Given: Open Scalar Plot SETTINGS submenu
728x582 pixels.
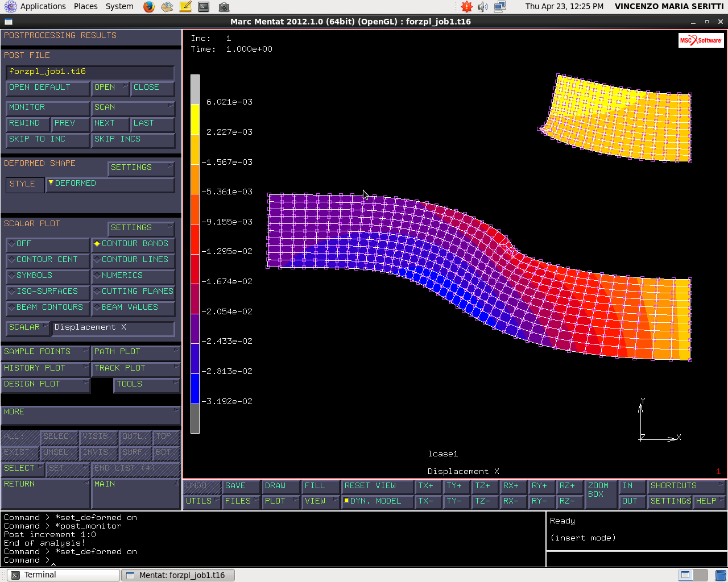Looking at the screenshot, I should (141, 228).
